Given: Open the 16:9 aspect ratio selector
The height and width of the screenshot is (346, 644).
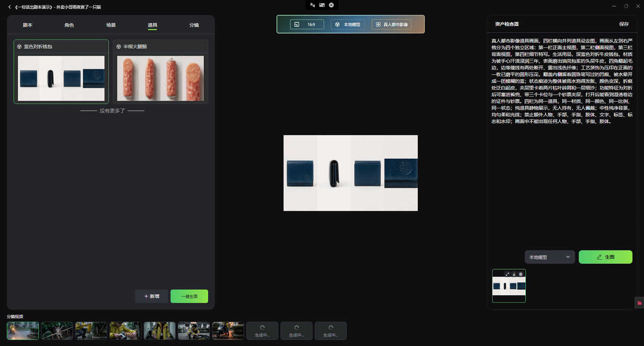Looking at the screenshot, I should 307,25.
